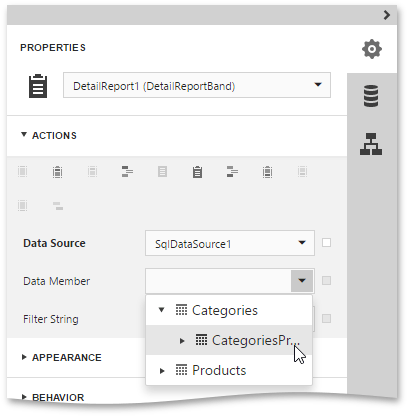Open the Properties gear tab
The width and height of the screenshot is (410, 419).
click(x=372, y=49)
